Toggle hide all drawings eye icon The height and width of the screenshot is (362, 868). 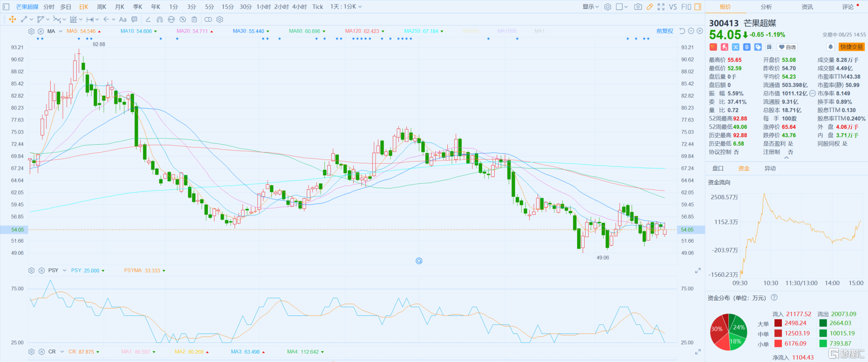183,20
